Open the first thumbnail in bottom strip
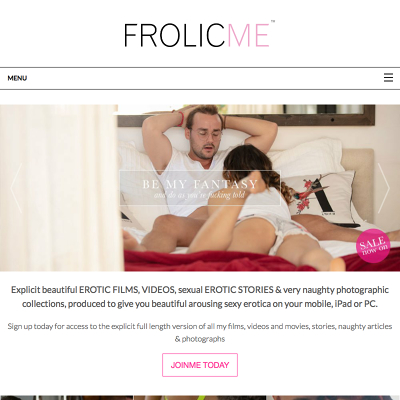Image resolution: width=400 pixels, height=400 pixels. (x=33, y=398)
